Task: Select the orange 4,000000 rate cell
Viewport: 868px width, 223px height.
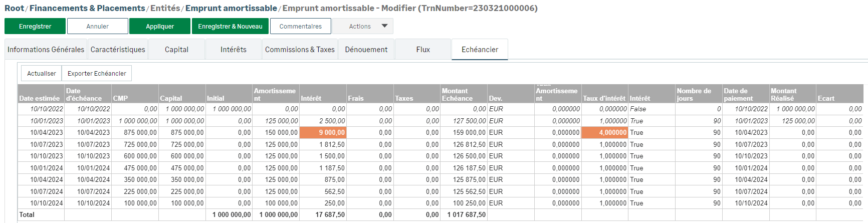Action: 604,133
